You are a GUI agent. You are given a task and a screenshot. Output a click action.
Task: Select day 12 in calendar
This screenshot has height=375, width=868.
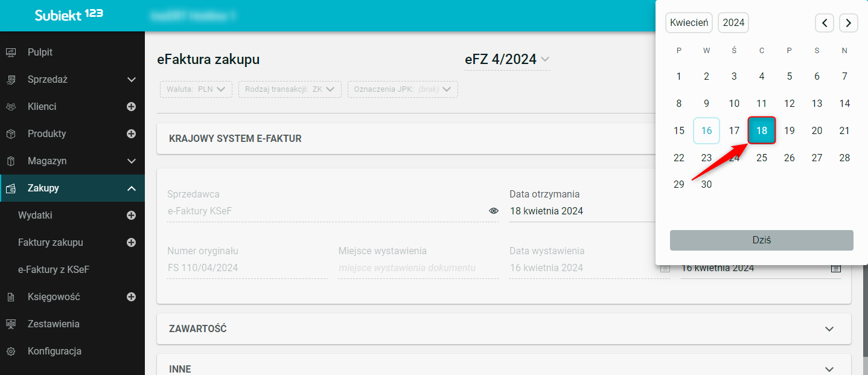point(790,104)
